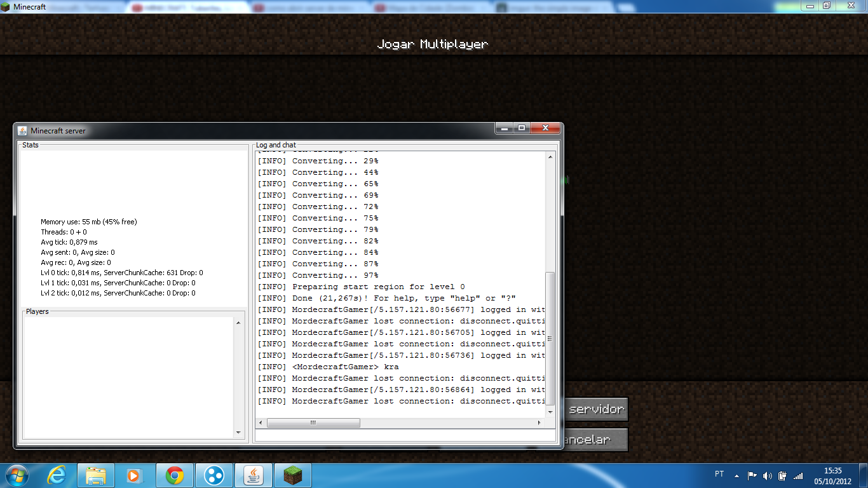Click the 'Converting... 97%' log line
Image resolution: width=868 pixels, height=488 pixels.
point(318,275)
